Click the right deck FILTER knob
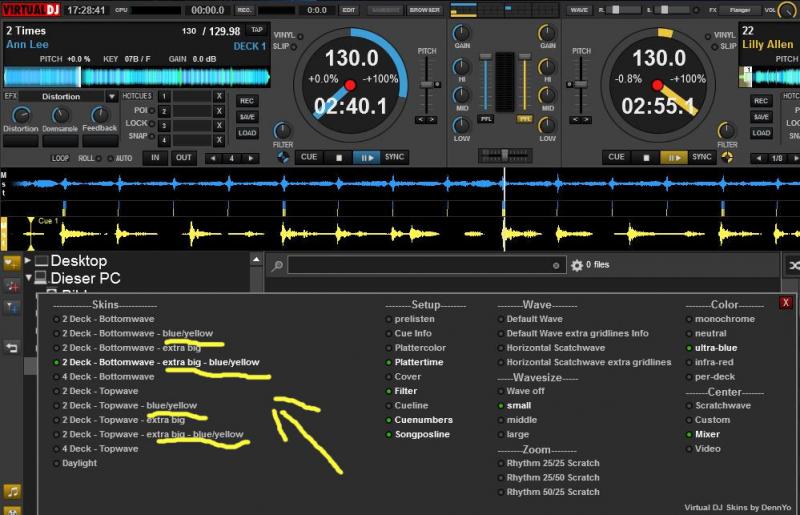Viewport: 800px width, 515px height. click(x=726, y=131)
